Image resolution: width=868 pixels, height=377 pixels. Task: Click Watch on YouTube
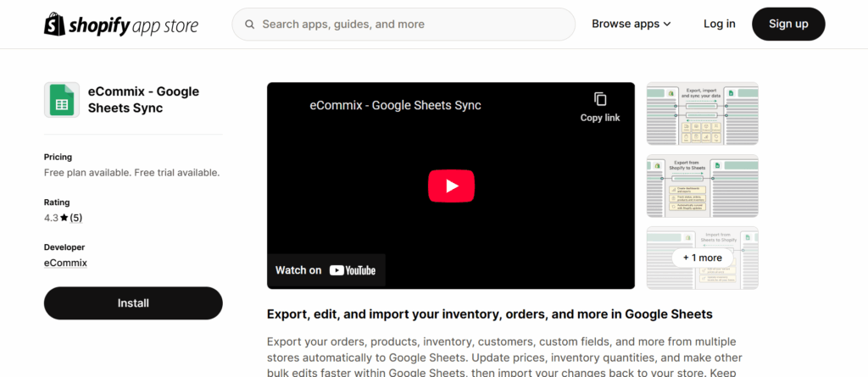click(x=325, y=270)
